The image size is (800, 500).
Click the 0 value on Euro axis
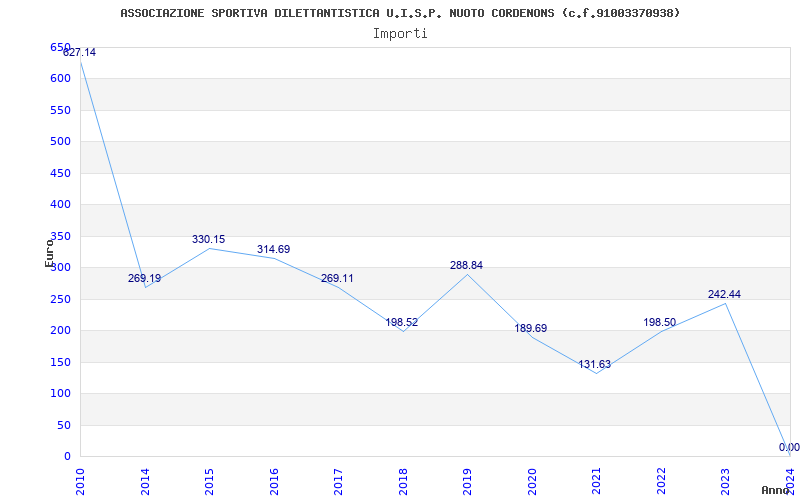pyautogui.click(x=67, y=457)
